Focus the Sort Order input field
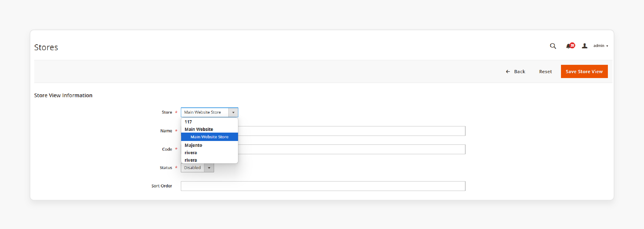 (x=323, y=186)
